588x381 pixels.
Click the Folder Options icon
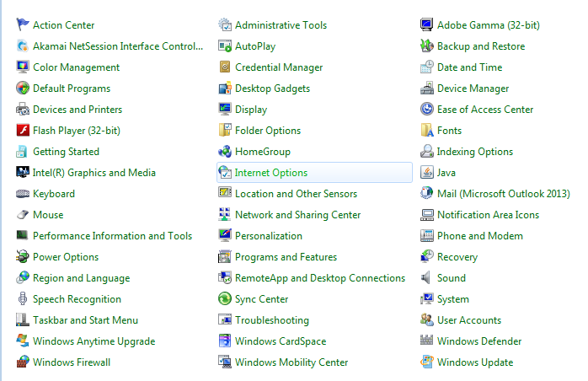point(225,131)
